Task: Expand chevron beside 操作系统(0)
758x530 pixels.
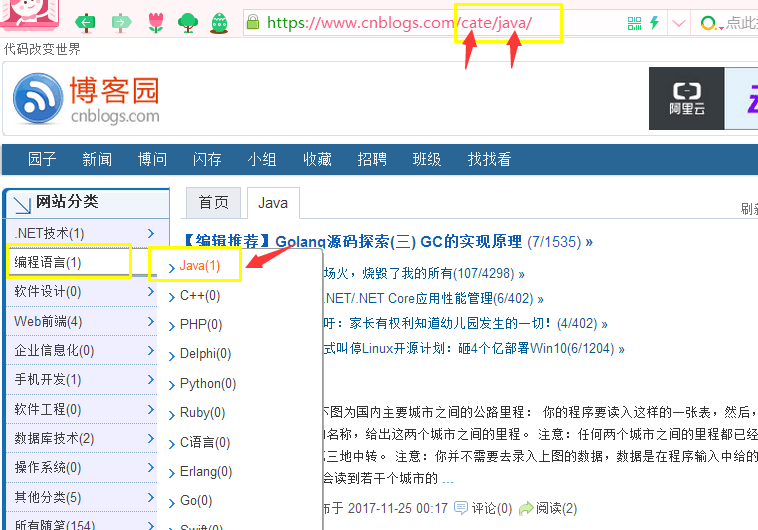Action: coord(151,468)
